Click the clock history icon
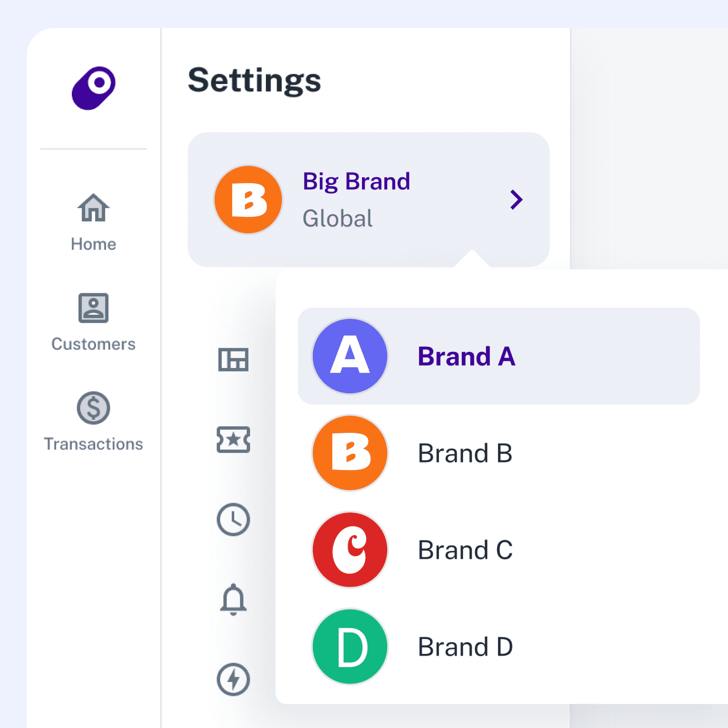 [x=233, y=519]
